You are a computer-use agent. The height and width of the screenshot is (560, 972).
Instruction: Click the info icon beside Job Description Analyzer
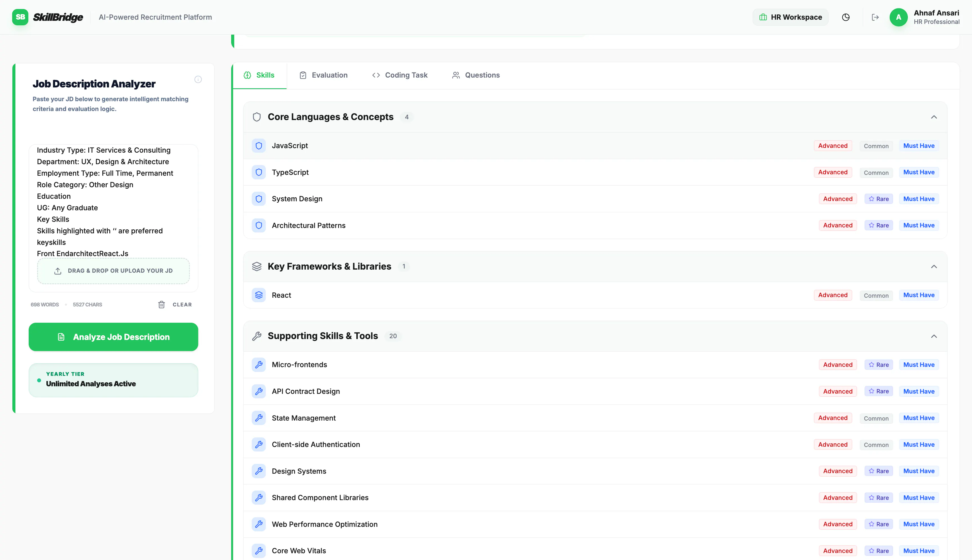pos(198,80)
